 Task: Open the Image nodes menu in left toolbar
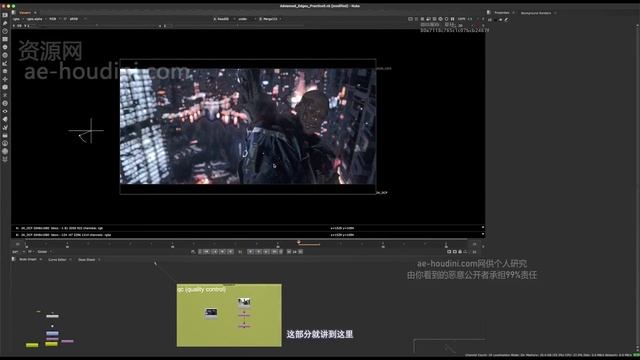5,15
